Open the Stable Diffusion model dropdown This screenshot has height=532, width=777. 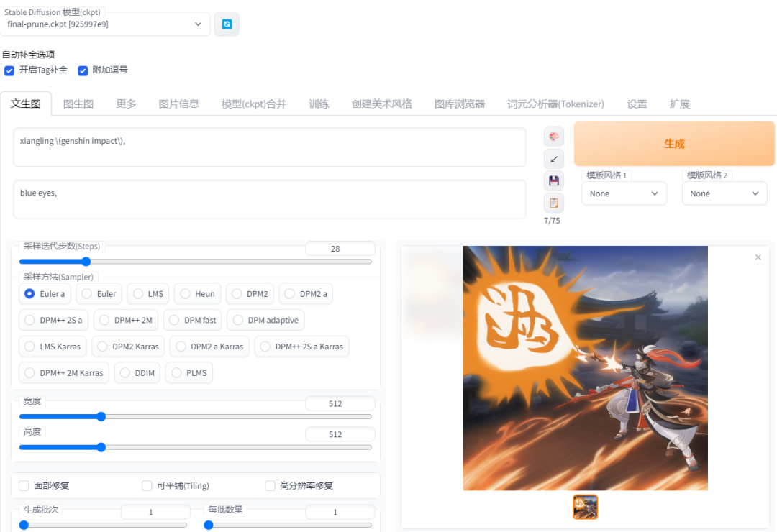(x=105, y=24)
